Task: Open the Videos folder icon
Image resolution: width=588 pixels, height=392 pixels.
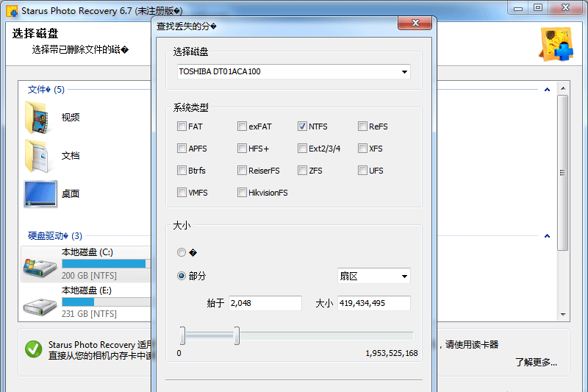Action: tap(37, 118)
